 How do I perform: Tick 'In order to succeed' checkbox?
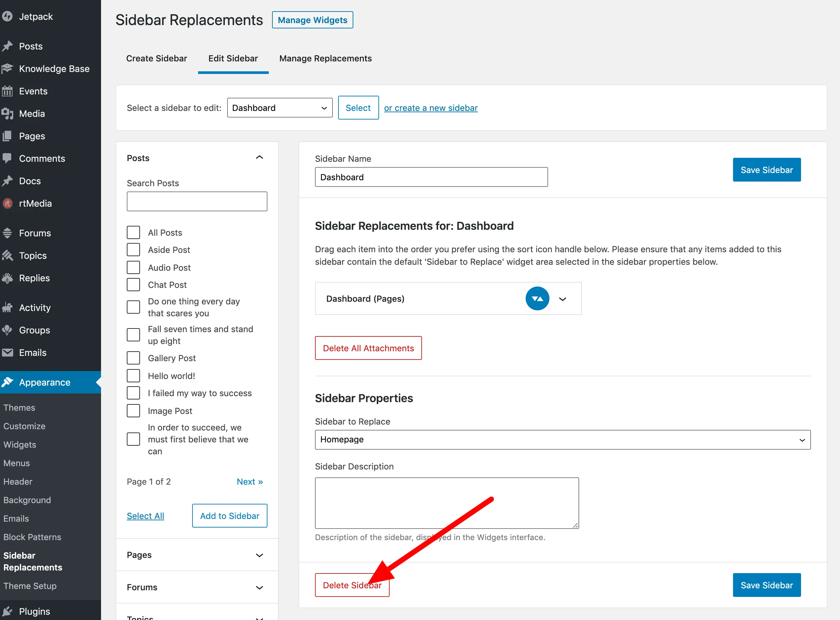click(x=133, y=439)
